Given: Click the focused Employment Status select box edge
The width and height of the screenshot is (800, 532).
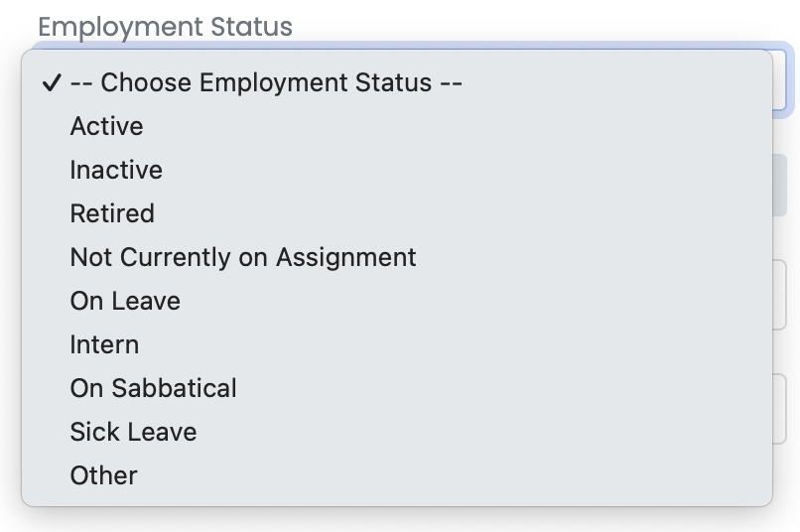Looking at the screenshot, I should pyautogui.click(x=782, y=79).
